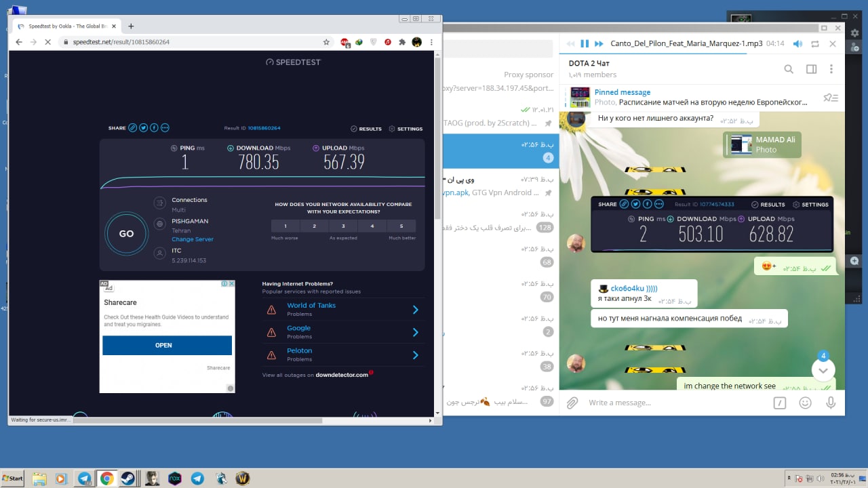Image resolution: width=868 pixels, height=488 pixels.
Task: Start a new test with GO
Action: click(126, 234)
